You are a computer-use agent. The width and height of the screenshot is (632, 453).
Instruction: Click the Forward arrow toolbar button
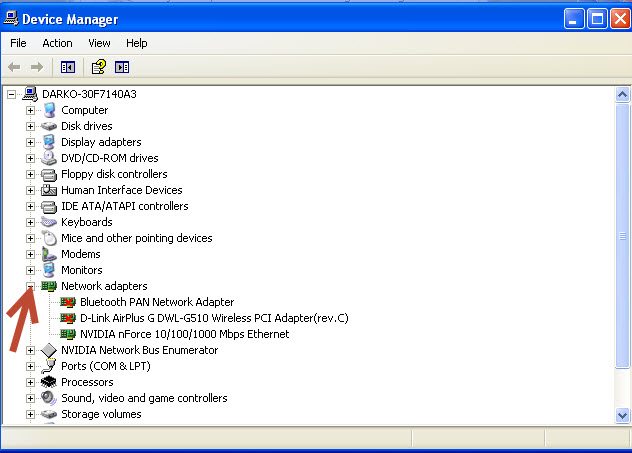pos(37,67)
